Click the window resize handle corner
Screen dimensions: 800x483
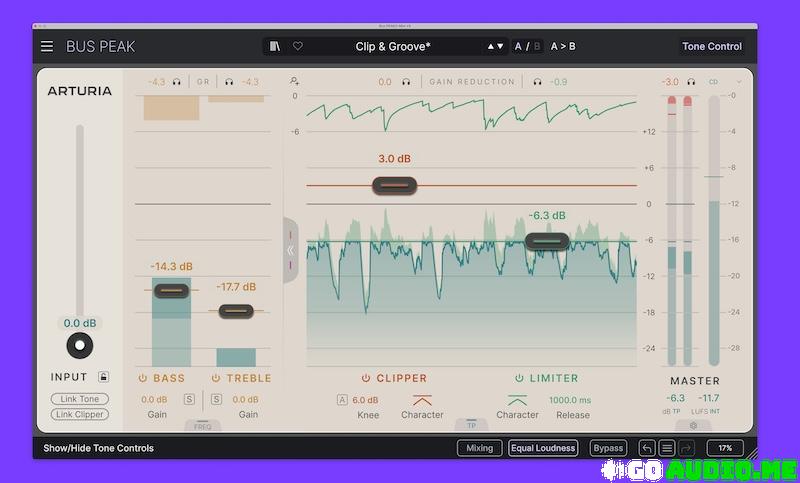(x=751, y=452)
